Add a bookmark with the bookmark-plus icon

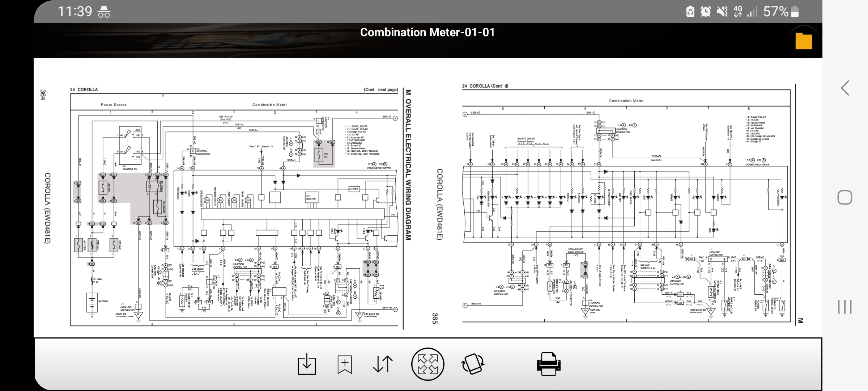pyautogui.click(x=345, y=364)
